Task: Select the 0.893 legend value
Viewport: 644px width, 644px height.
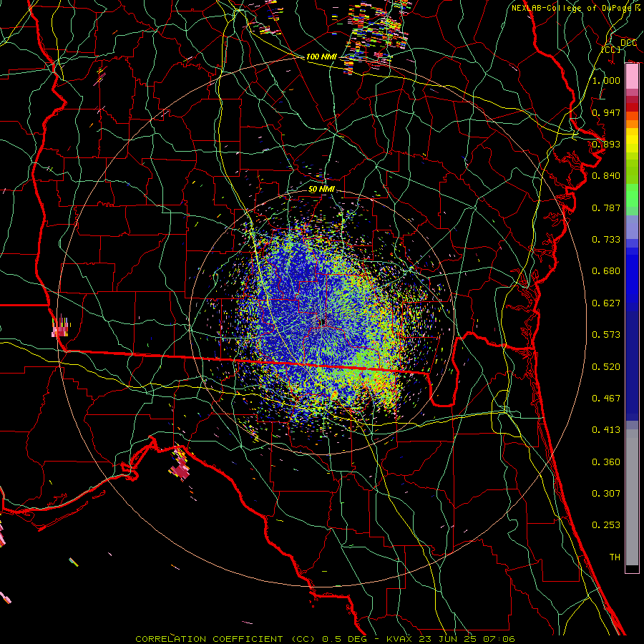Action: click(606, 144)
